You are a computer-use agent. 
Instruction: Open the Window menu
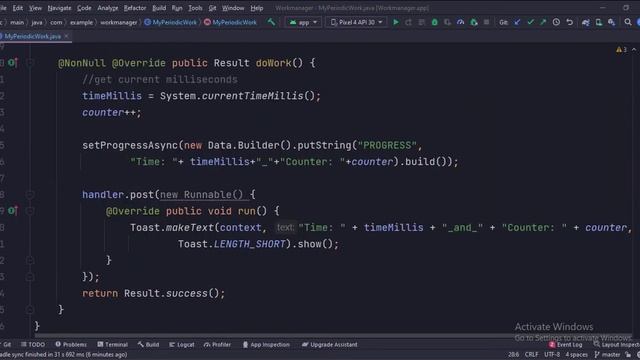tap(233, 8)
